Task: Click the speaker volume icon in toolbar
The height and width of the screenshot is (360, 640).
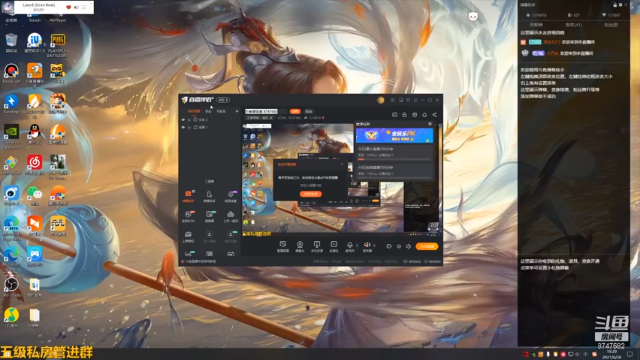Action: click(x=367, y=244)
